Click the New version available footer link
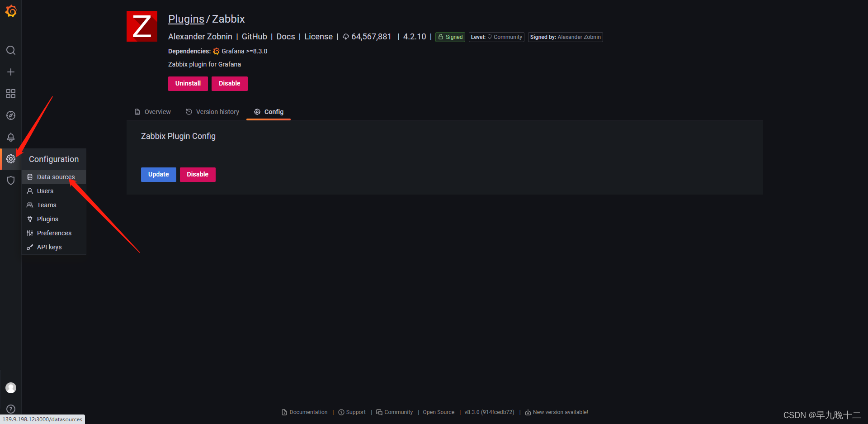The height and width of the screenshot is (424, 868). pyautogui.click(x=561, y=412)
